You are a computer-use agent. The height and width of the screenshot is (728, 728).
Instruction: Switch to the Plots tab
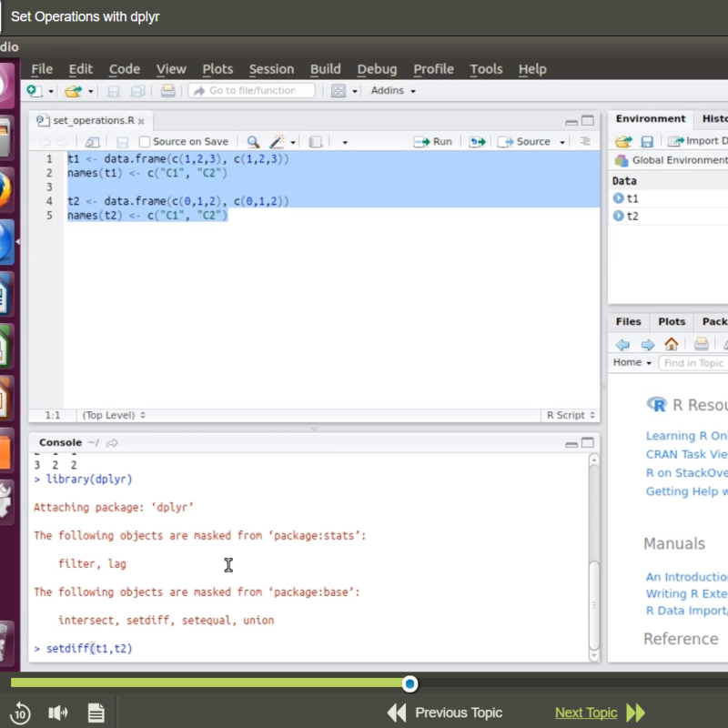672,322
